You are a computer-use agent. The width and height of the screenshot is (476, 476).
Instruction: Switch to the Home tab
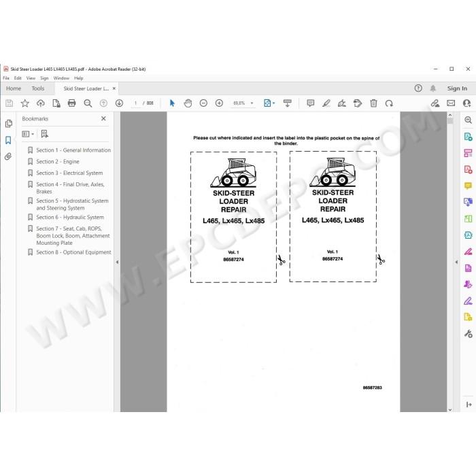tap(14, 88)
